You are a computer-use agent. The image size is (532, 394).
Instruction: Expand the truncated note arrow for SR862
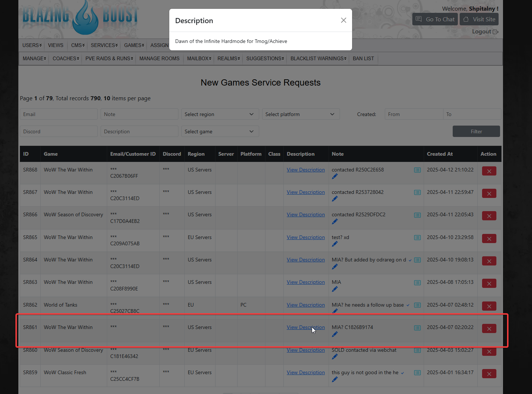tap(408, 306)
